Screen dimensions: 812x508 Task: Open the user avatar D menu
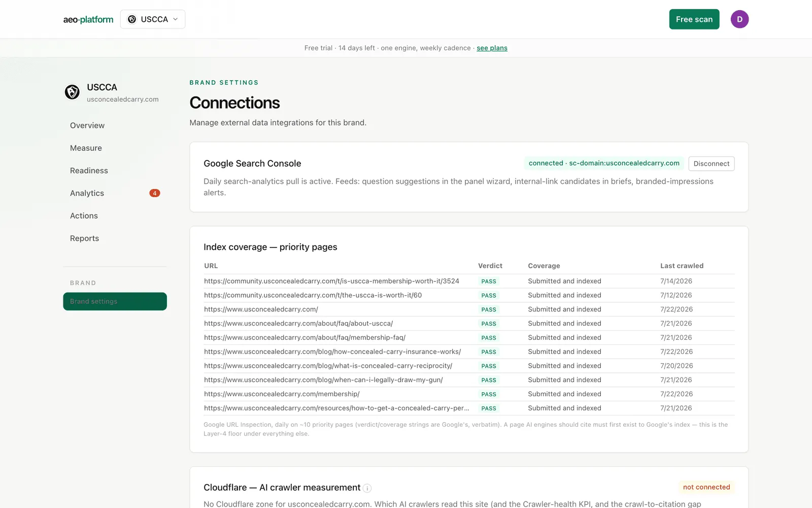tap(739, 19)
